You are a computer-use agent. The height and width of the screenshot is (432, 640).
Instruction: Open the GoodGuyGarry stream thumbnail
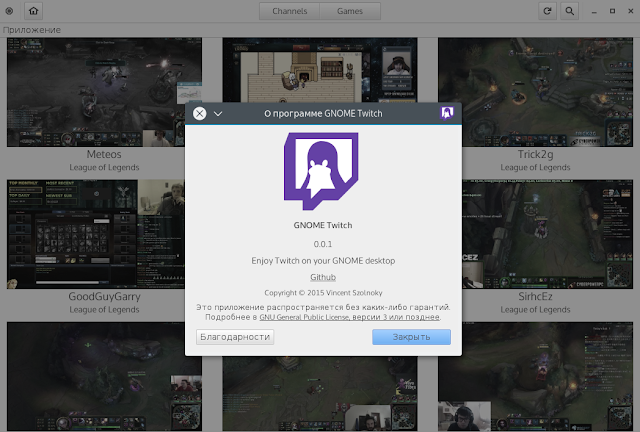(x=96, y=234)
